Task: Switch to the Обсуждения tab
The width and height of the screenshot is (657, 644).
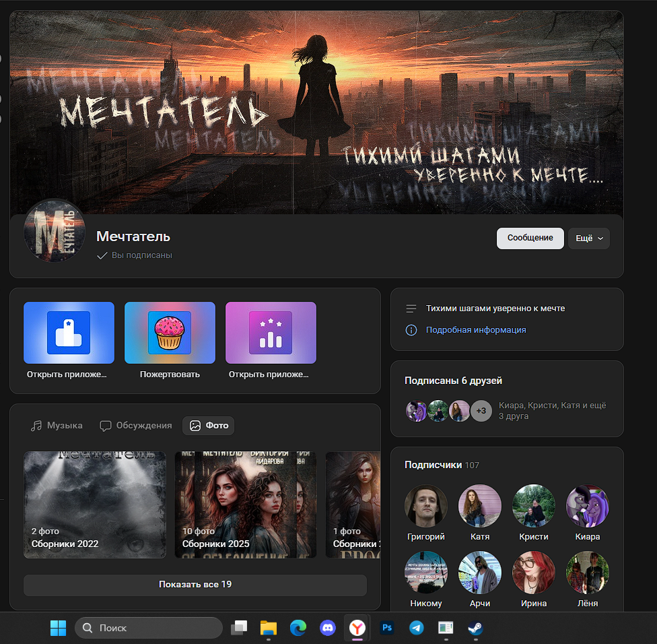Action: point(136,426)
